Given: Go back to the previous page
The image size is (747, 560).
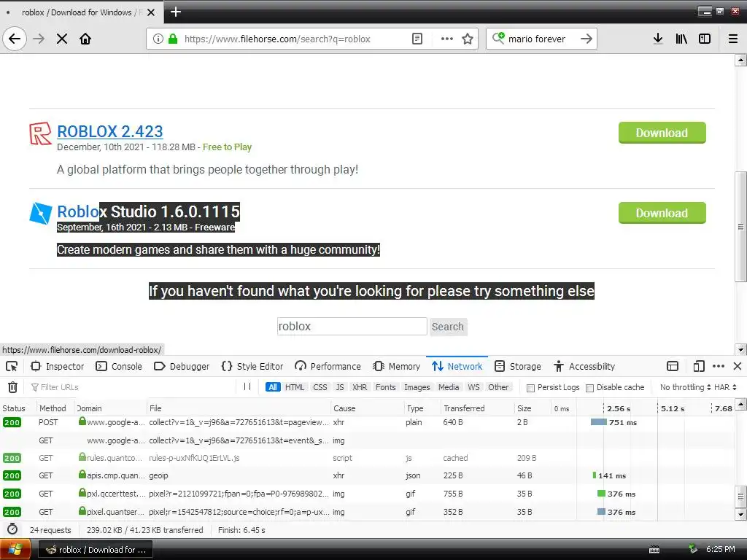Looking at the screenshot, I should pos(15,39).
